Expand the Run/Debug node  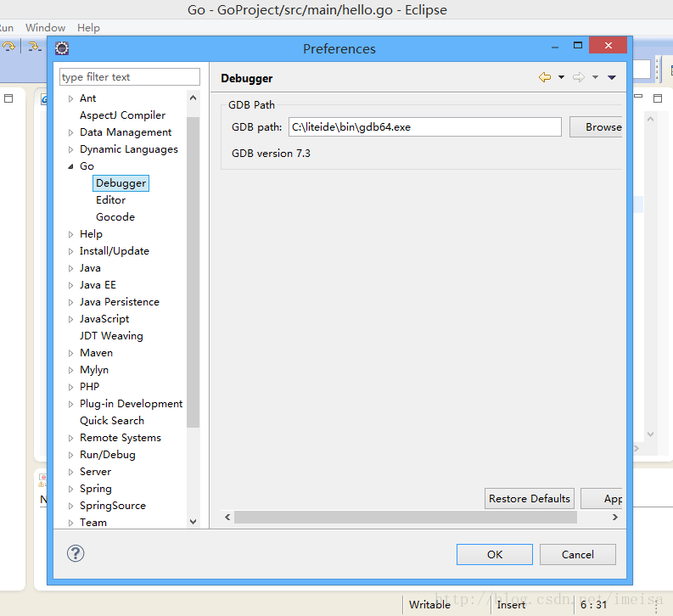pos(70,455)
